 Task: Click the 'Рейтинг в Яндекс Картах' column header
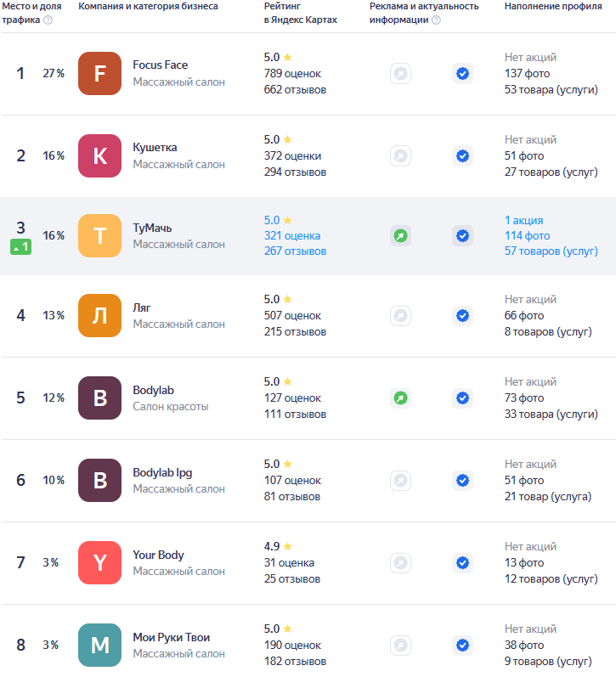[x=300, y=13]
